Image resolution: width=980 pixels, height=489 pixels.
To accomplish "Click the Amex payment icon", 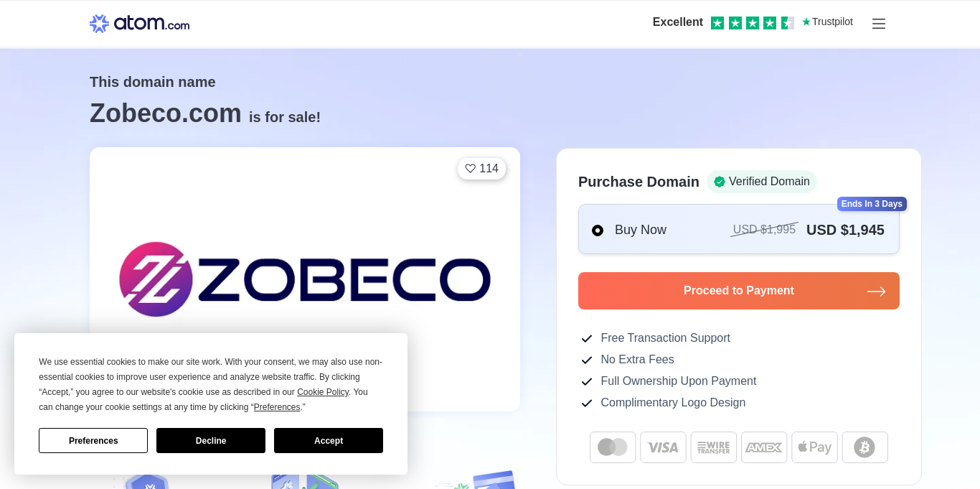I will 764,447.
